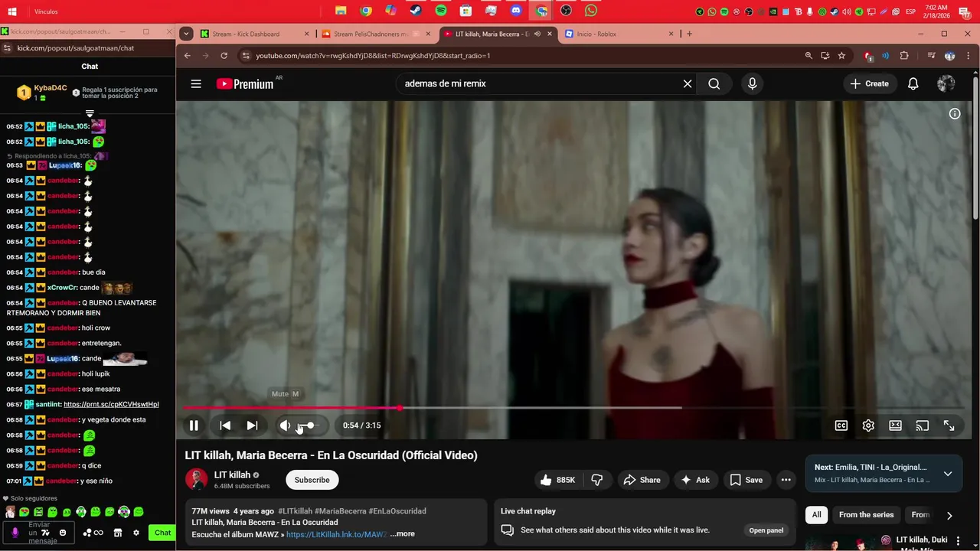
Task: Switch to Inicio - Roblox tab
Action: tap(619, 34)
